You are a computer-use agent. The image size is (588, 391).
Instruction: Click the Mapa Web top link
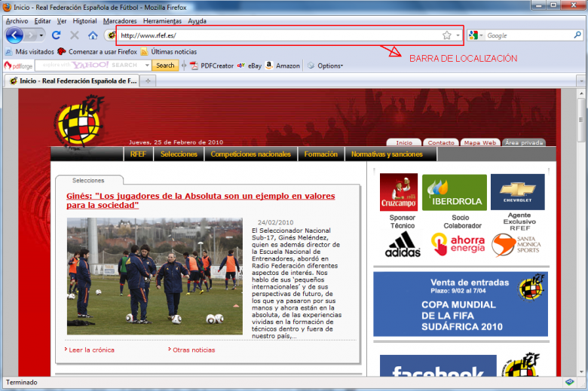[480, 142]
